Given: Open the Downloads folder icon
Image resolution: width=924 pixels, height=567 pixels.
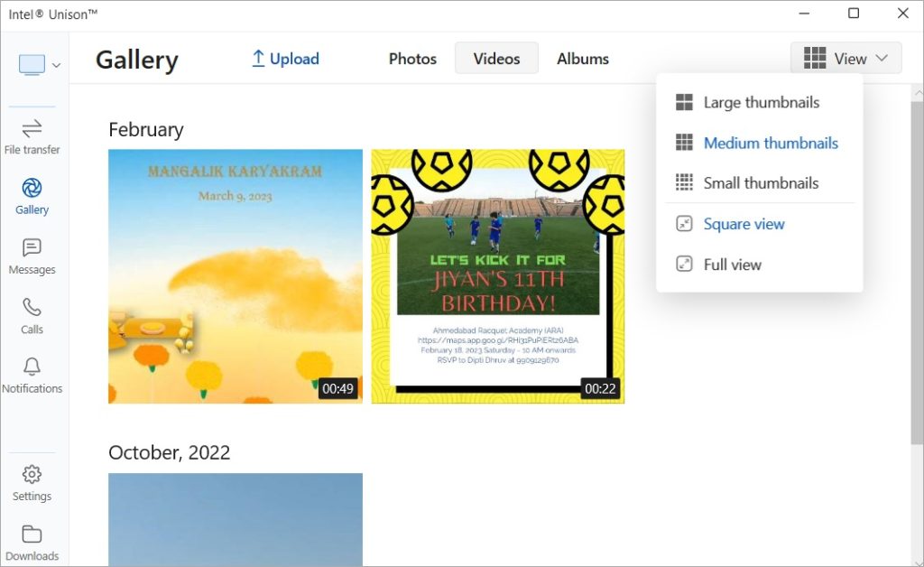Looking at the screenshot, I should click(x=32, y=534).
